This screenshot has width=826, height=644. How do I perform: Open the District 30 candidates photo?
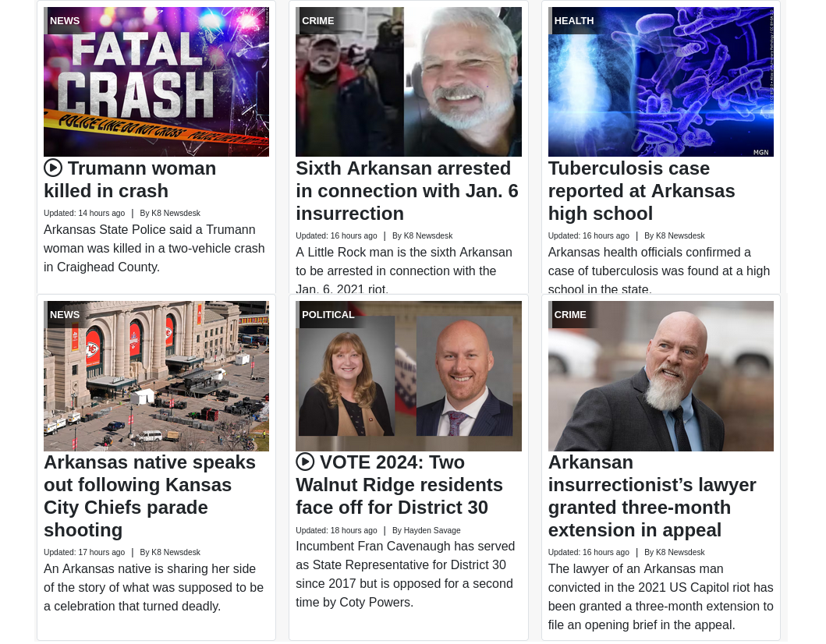click(x=409, y=376)
